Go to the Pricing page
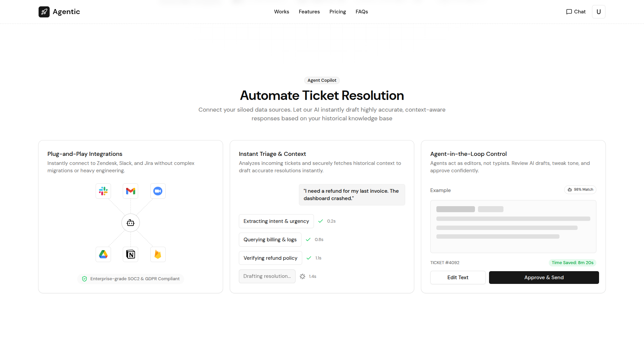Screen dimensions: 644x362 [337, 12]
